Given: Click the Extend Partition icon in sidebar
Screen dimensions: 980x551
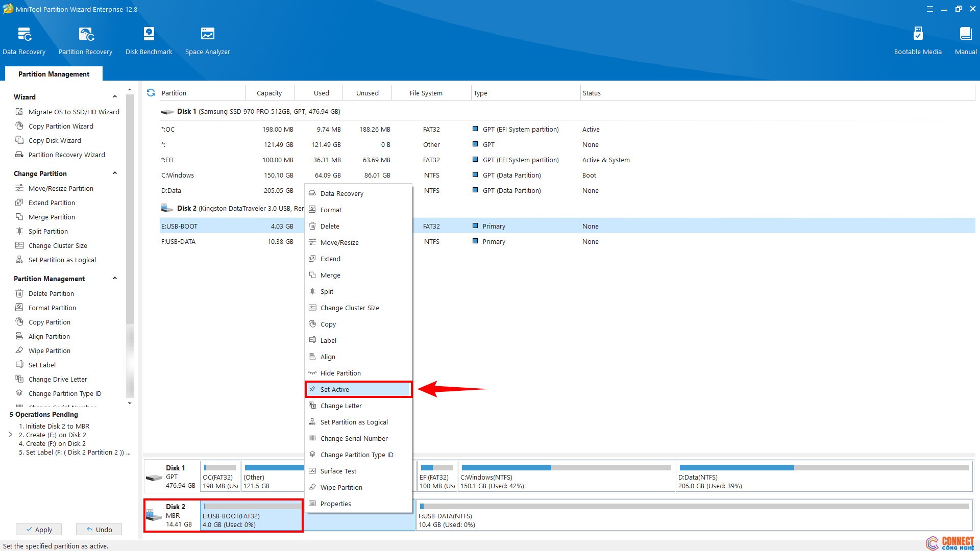Looking at the screenshot, I should (x=19, y=203).
